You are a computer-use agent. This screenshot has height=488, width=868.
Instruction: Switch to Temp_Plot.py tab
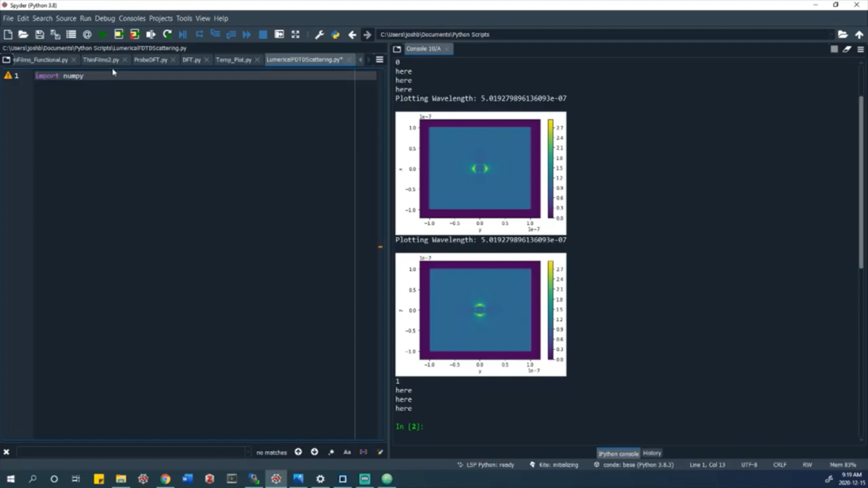tap(234, 60)
